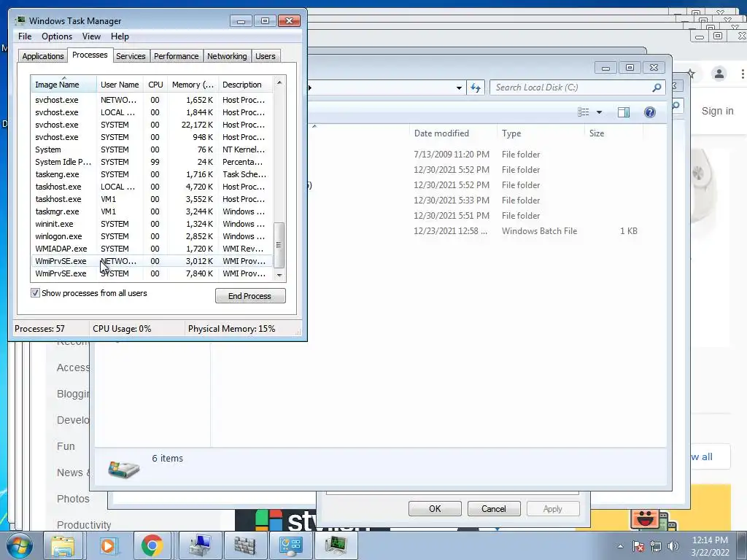747x560 pixels.
Task: Refresh the Explorer address bar
Action: coord(476,87)
